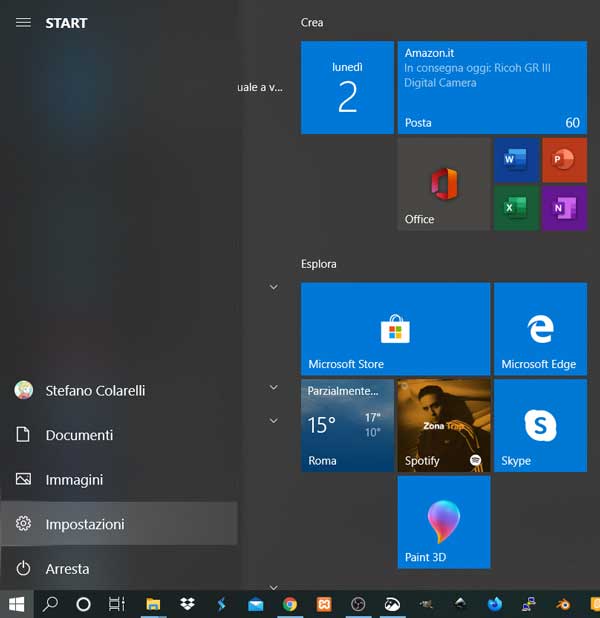
Task: Expand the chevron level with Esplora tiles
Action: point(274,287)
